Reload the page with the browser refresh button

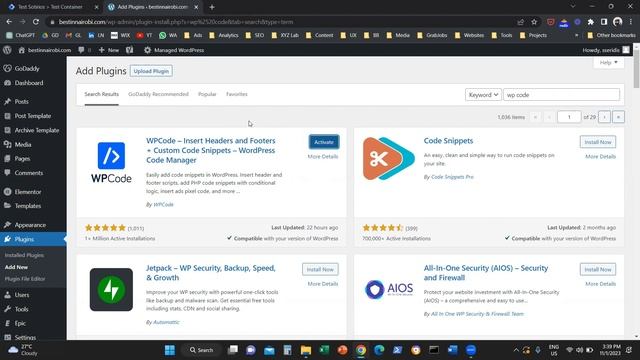pyautogui.click(x=36, y=22)
